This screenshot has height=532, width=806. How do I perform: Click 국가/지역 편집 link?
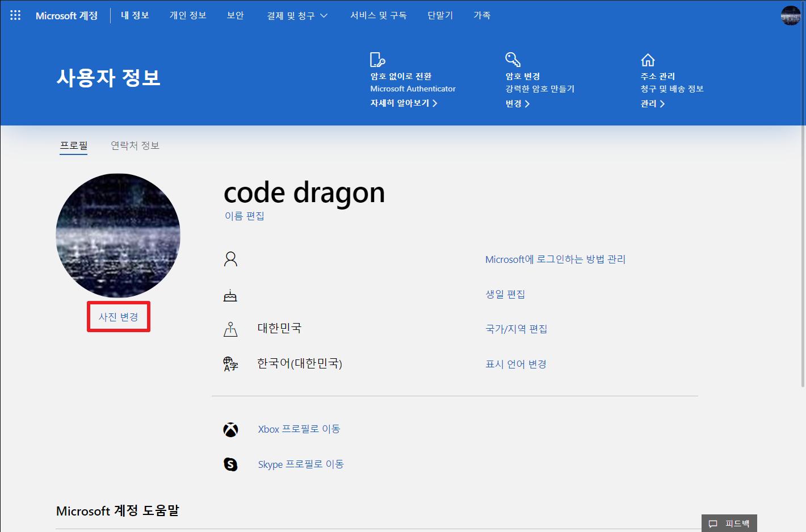click(x=516, y=329)
